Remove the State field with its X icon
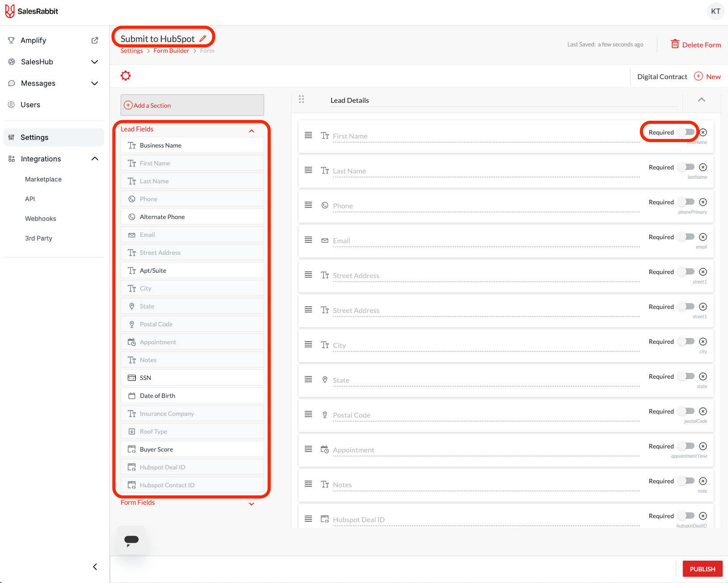 pos(703,376)
